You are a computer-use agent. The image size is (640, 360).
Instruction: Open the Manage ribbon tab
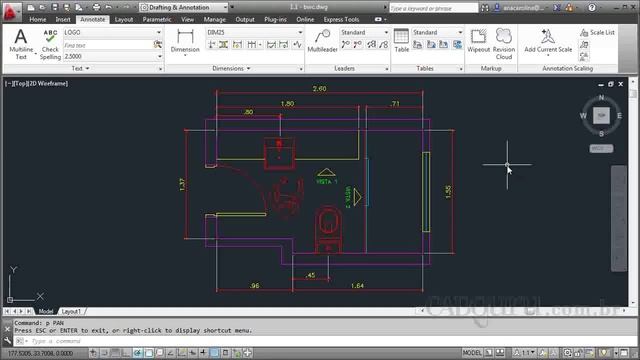pos(214,19)
